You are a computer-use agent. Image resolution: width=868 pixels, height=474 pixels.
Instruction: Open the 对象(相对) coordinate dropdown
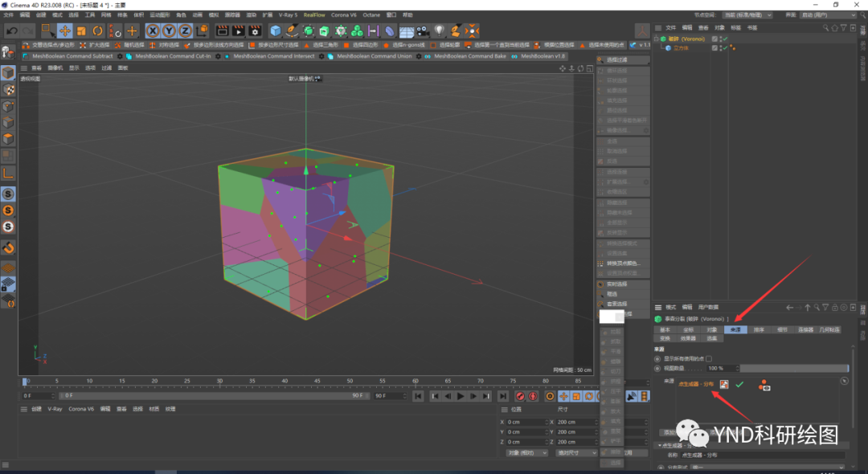526,453
